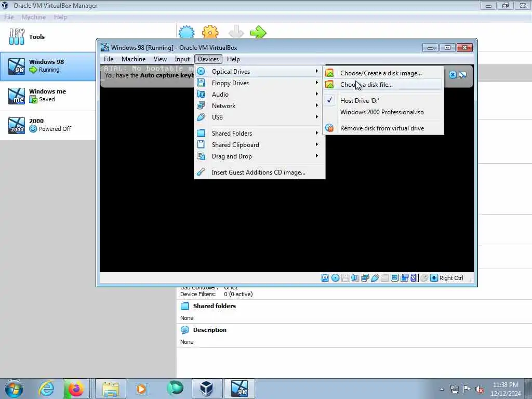Click the New machine blue starburst icon
The image size is (532, 399).
tap(187, 32)
